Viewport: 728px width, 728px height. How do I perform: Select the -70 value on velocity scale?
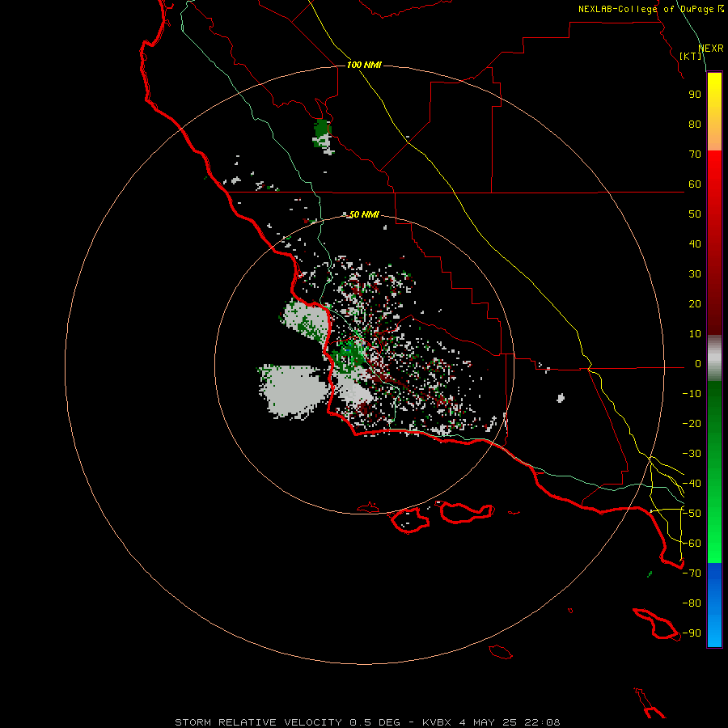coord(692,574)
